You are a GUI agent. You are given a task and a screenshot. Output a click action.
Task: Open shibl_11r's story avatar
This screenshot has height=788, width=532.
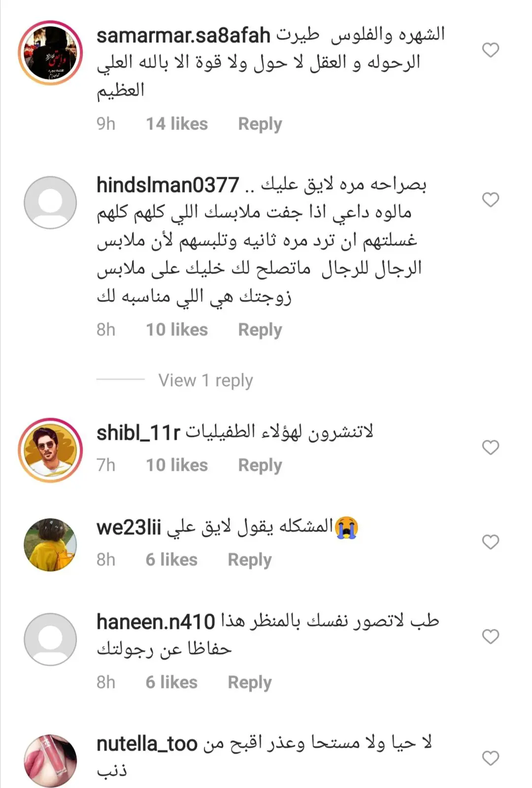[50, 450]
